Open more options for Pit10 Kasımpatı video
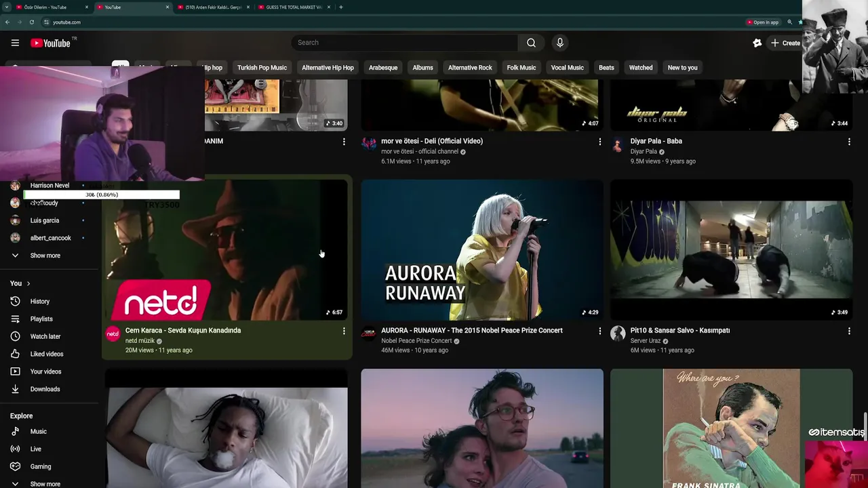Screen dimensions: 868x488 (x=849, y=331)
